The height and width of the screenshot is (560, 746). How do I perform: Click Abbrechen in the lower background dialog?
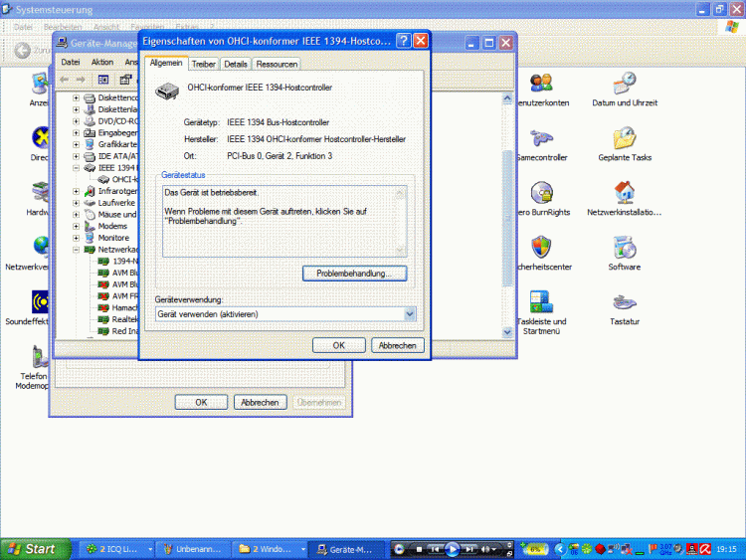[x=260, y=403]
